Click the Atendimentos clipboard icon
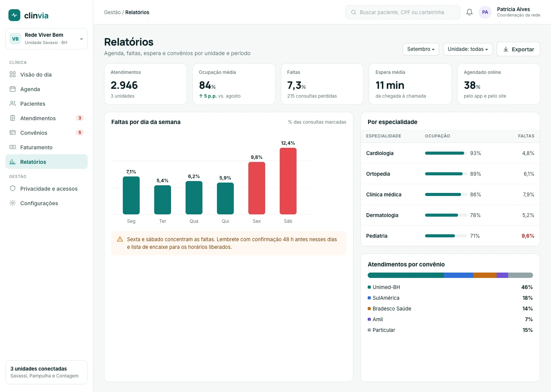This screenshot has width=551, height=392. (x=13, y=118)
